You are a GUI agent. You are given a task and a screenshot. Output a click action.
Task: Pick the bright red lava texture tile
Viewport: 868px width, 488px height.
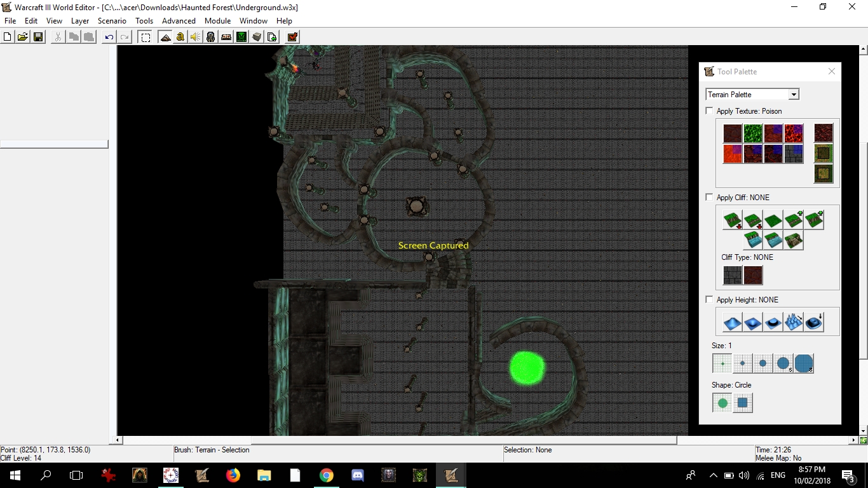coord(794,133)
